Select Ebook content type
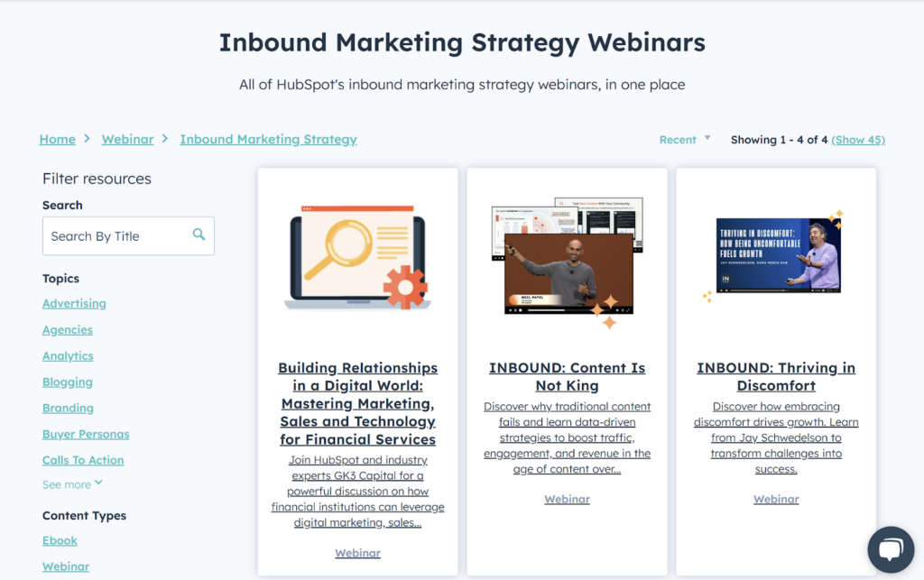924x580 pixels. coord(60,540)
